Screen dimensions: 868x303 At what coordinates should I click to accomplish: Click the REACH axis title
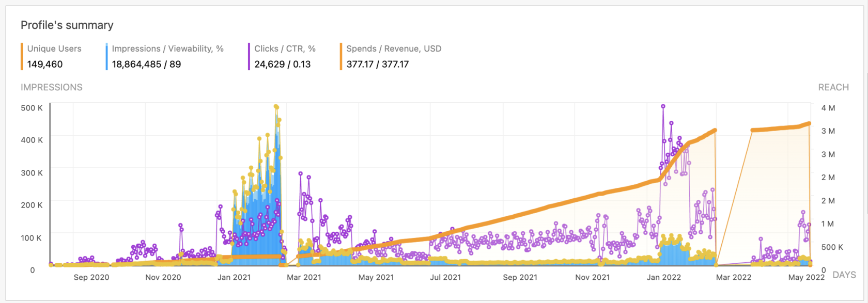click(833, 87)
